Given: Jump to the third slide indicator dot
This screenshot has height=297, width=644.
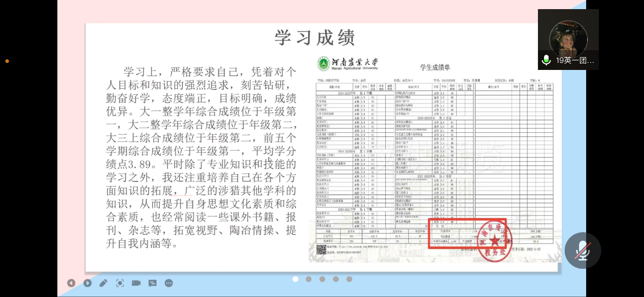Looking at the screenshot, I should (322, 279).
